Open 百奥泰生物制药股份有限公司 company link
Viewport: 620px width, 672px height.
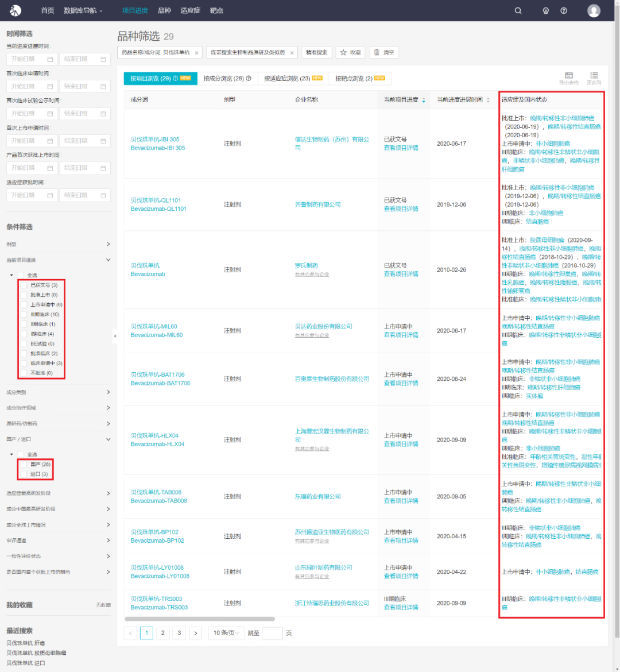click(x=332, y=379)
